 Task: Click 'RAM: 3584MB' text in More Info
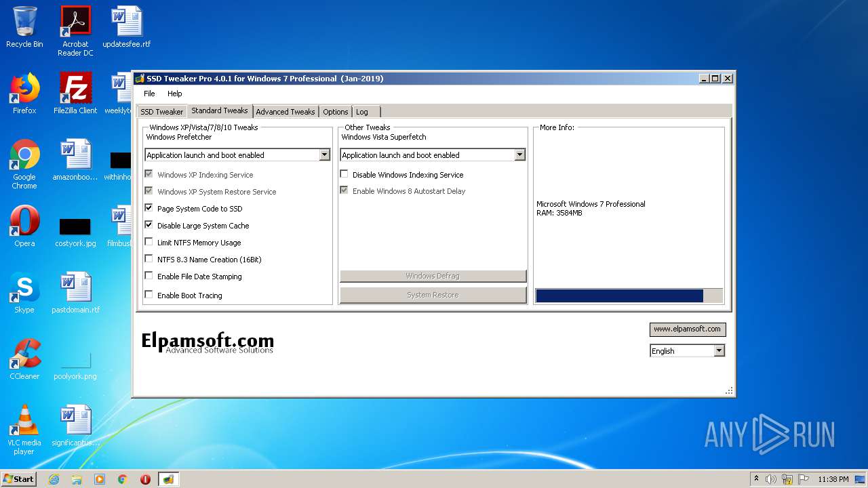point(559,213)
